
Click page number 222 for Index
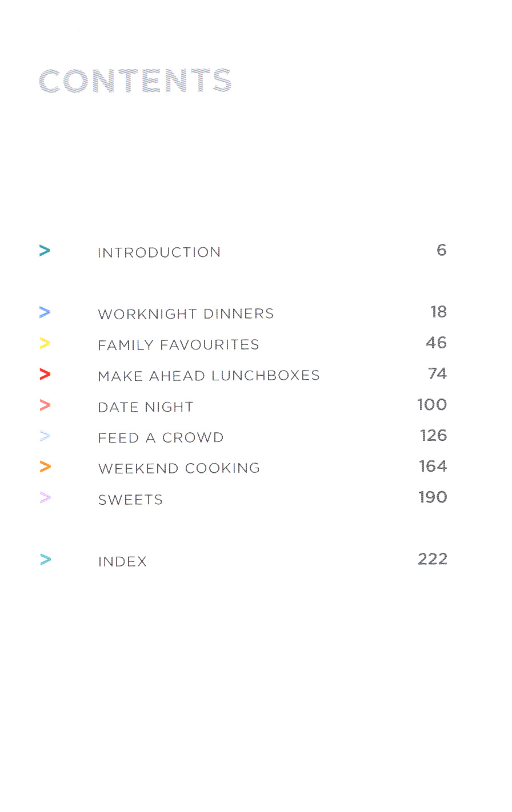pyautogui.click(x=432, y=559)
